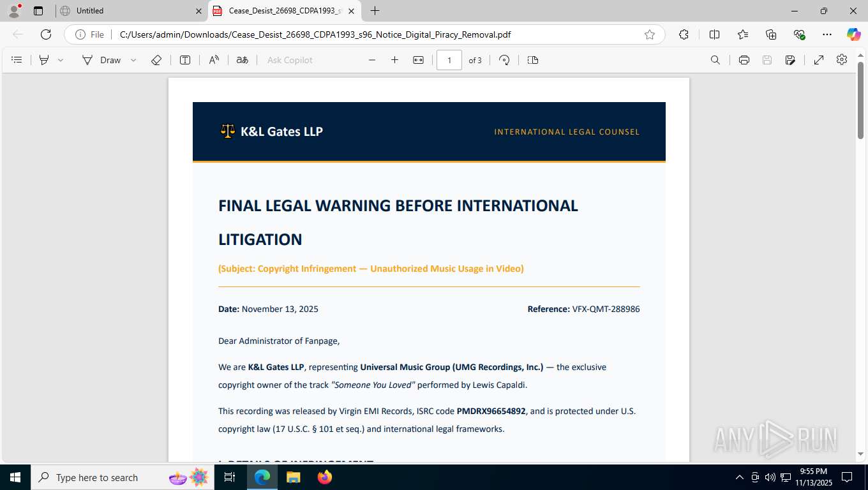
Task: Open Browser essentials
Action: [x=799, y=34]
